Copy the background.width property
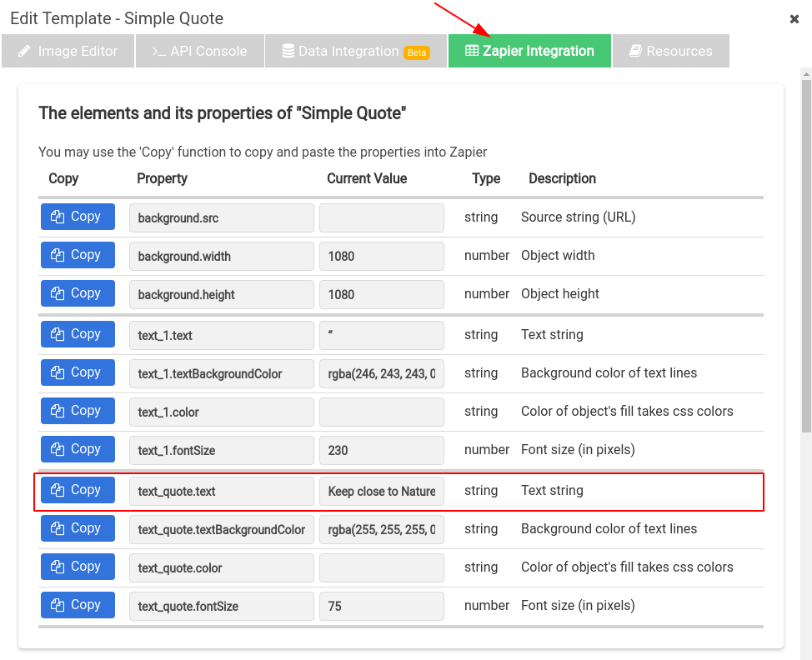This screenshot has width=812, height=660. point(78,255)
